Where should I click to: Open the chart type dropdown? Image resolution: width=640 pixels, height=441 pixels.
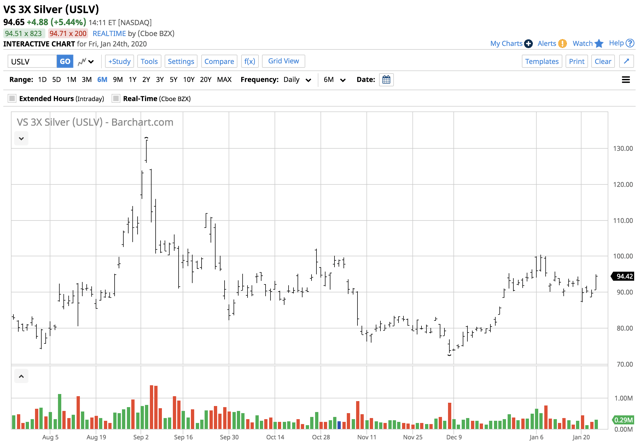(x=86, y=62)
